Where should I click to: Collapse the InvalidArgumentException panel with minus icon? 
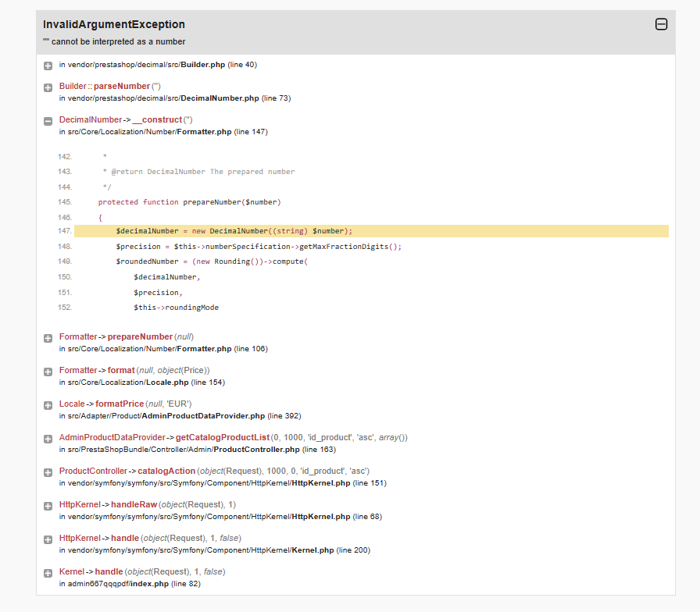[661, 24]
